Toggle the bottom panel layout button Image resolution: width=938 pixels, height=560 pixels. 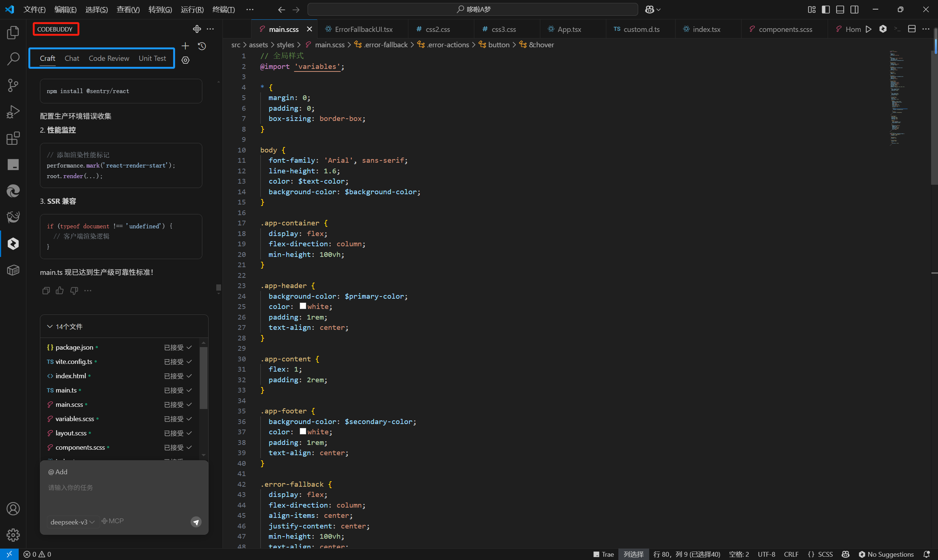coord(840,10)
